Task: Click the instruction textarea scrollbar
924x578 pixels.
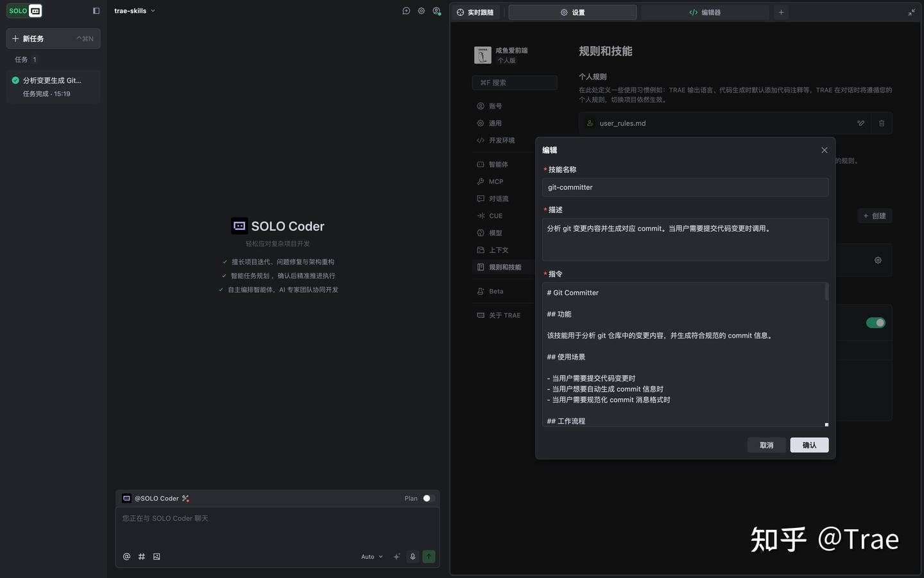Action: [826, 293]
